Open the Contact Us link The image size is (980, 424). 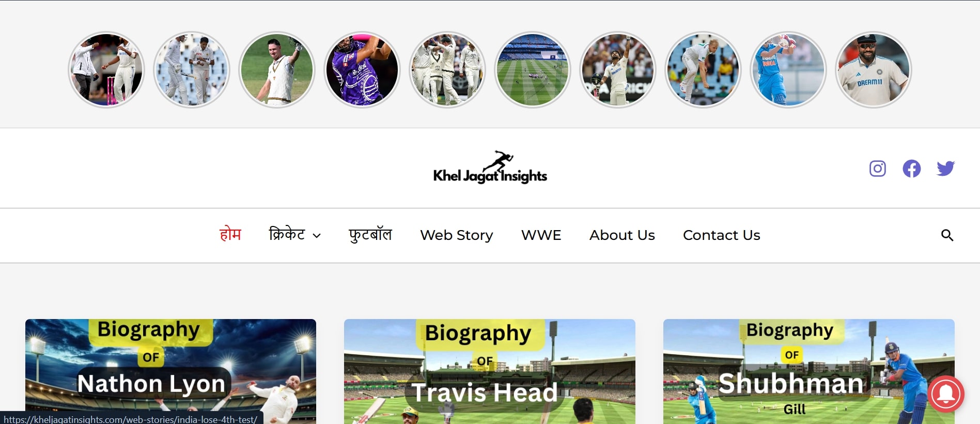721,235
